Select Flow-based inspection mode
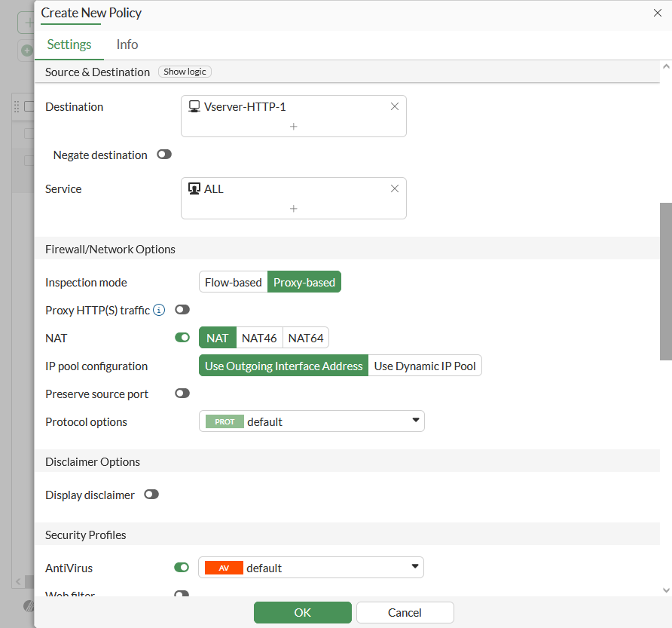The width and height of the screenshot is (672, 628). (x=233, y=282)
